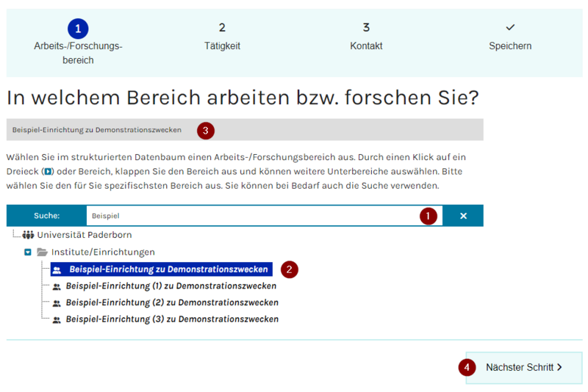
Task: Select Beispiel-Einrichtung (1) zu Demonstrationszwecken
Action: [171, 286]
